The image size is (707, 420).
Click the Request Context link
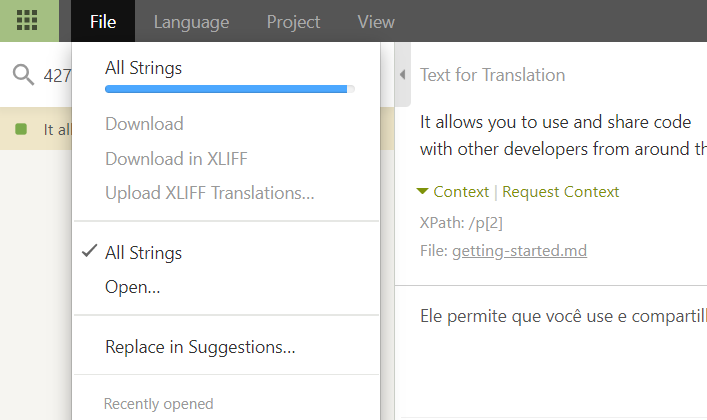(x=560, y=192)
